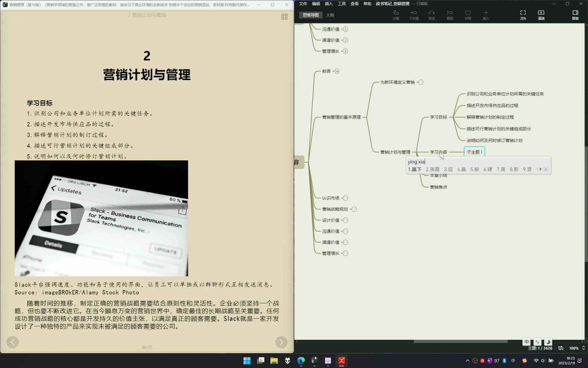The height and width of the screenshot is (368, 588).
Task: Open the 查看 menu
Action: pos(354,3)
